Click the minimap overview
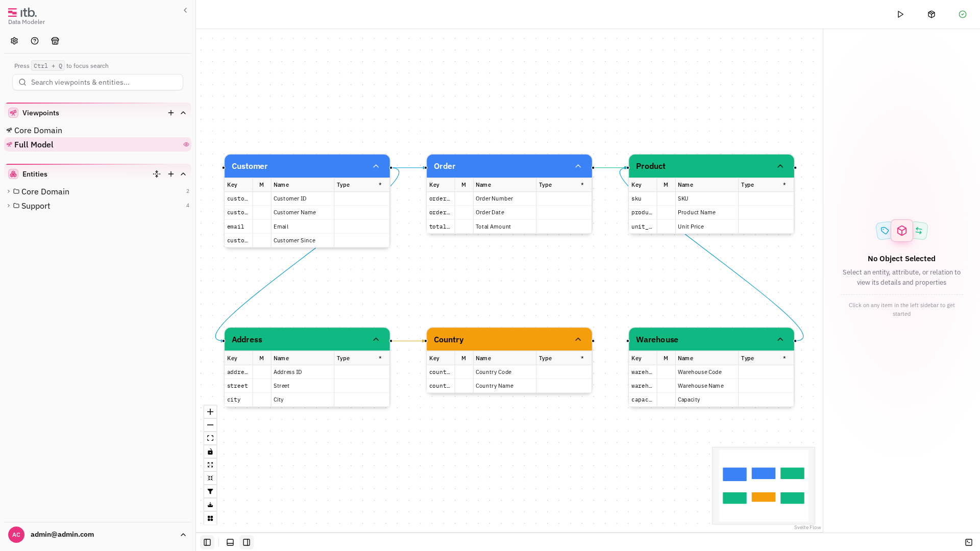This screenshot has width=980, height=551. (x=764, y=486)
